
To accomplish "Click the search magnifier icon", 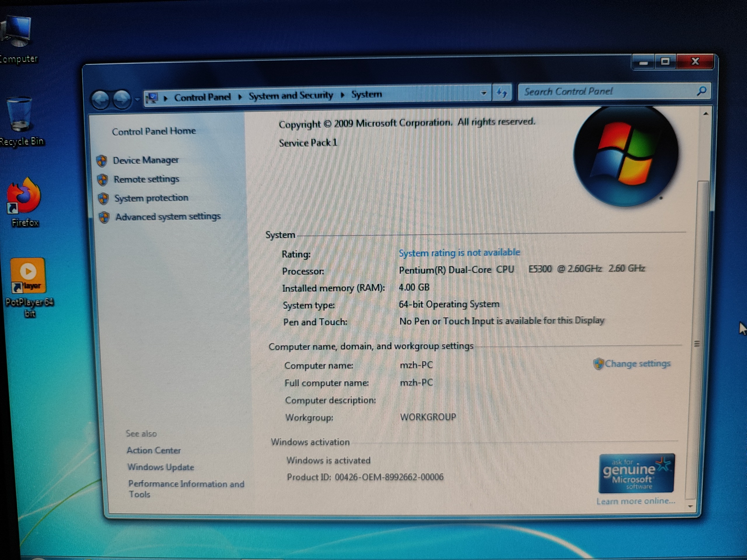I will pos(701,91).
